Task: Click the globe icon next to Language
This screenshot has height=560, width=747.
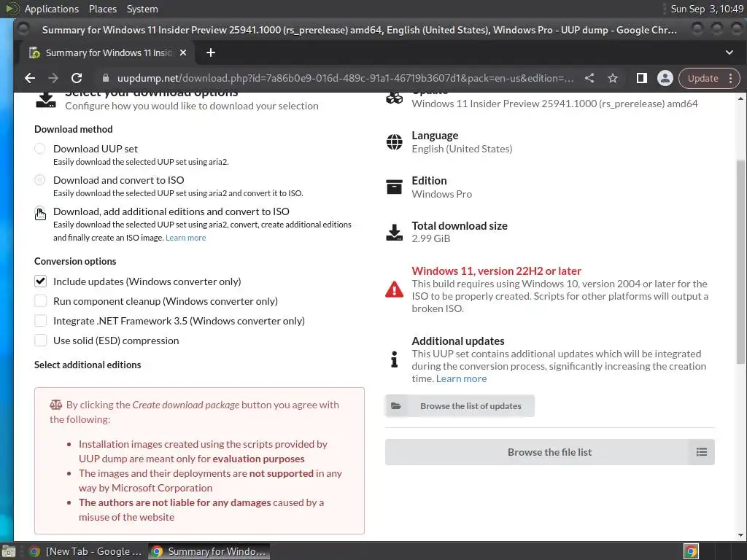Action: click(395, 142)
